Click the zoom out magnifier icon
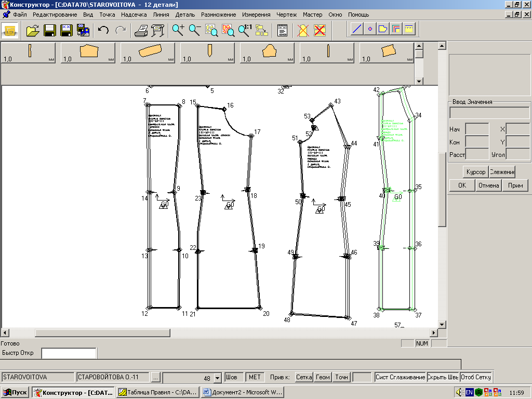This screenshot has width=532, height=399. (195, 30)
